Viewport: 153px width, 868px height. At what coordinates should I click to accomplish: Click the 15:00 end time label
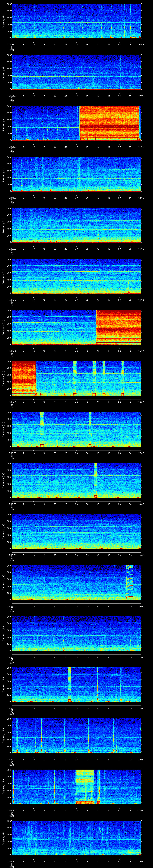141,351
